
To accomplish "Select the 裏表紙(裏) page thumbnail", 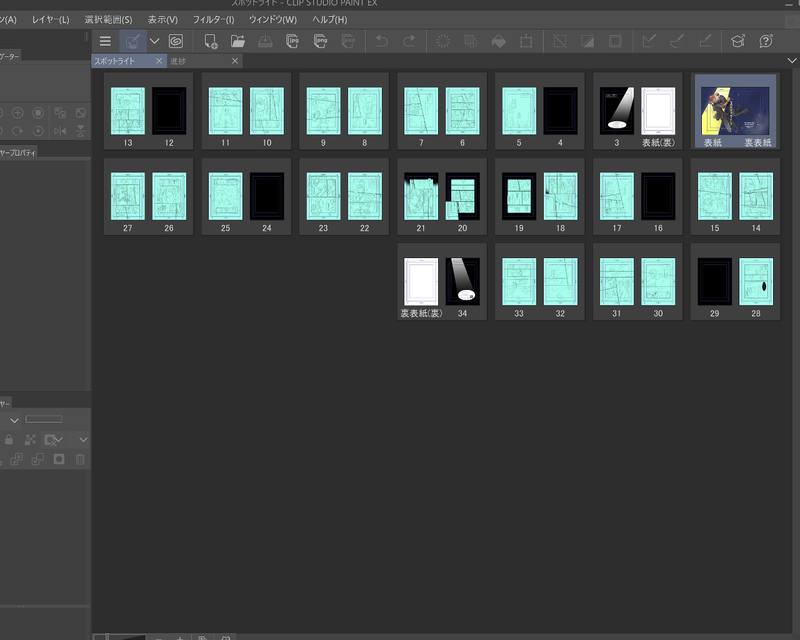I will point(421,282).
